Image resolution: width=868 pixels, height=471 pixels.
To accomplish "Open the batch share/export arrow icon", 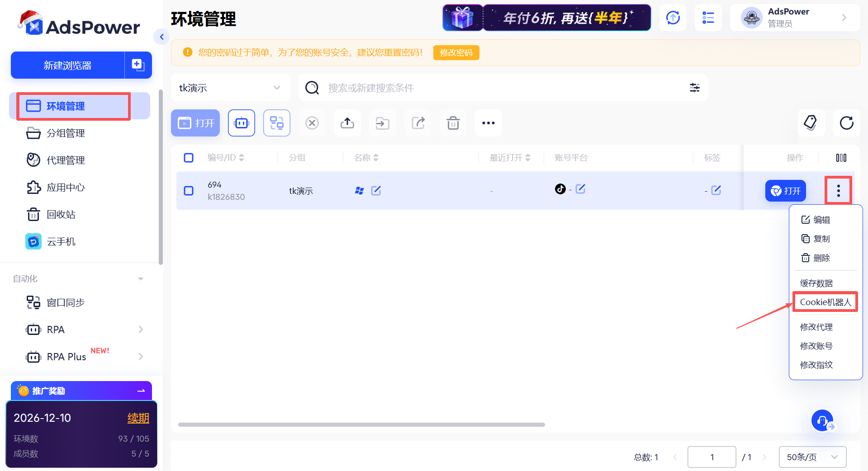I will pyautogui.click(x=417, y=122).
